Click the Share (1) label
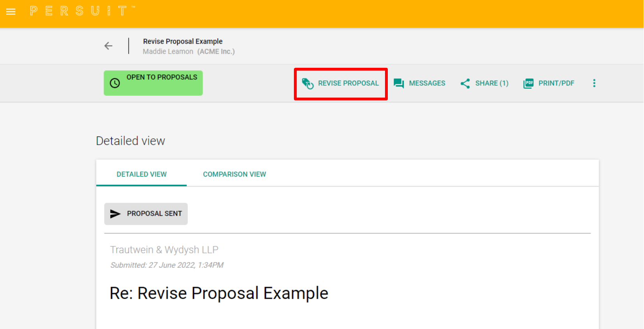The width and height of the screenshot is (644, 329). (x=491, y=83)
